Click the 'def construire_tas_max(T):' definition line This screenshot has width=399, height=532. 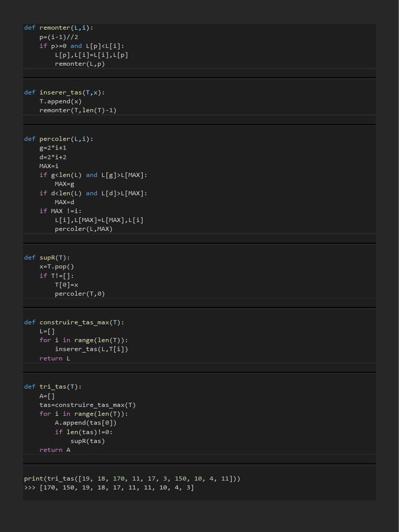(74, 323)
